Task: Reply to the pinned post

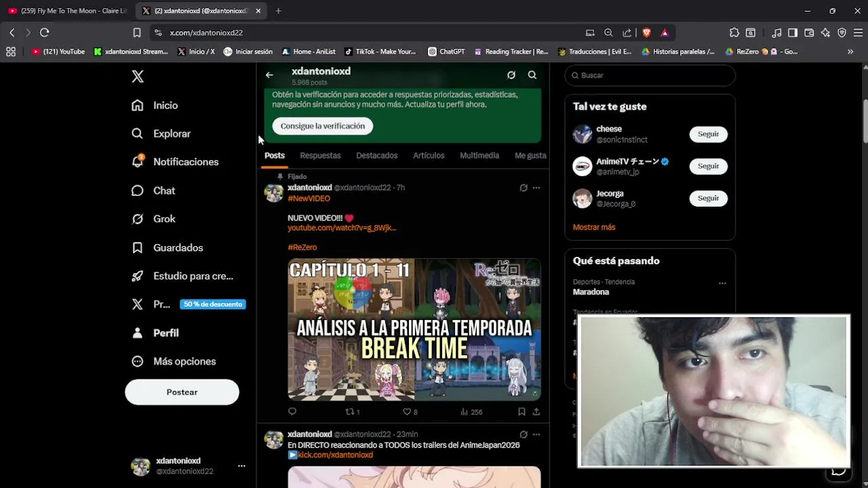Action: pyautogui.click(x=292, y=411)
